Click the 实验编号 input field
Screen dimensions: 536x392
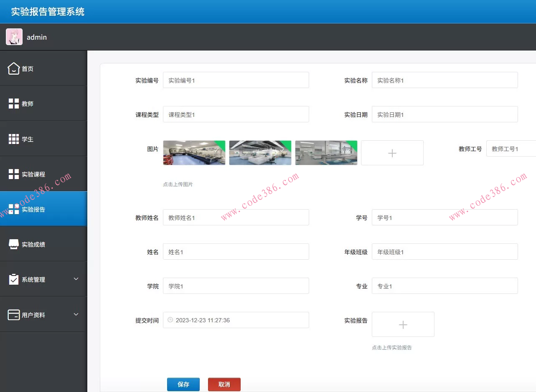[236, 80]
